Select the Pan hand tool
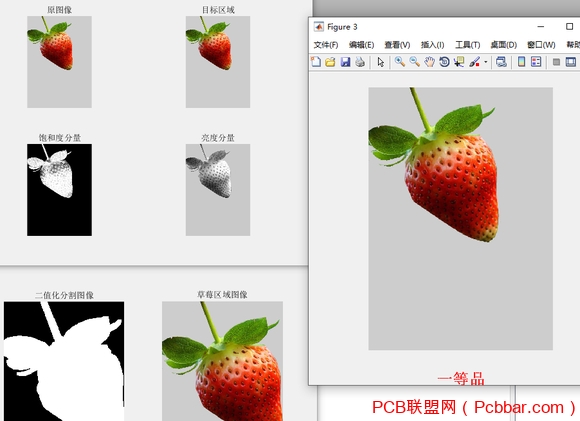Image resolution: width=580 pixels, height=421 pixels. click(429, 62)
